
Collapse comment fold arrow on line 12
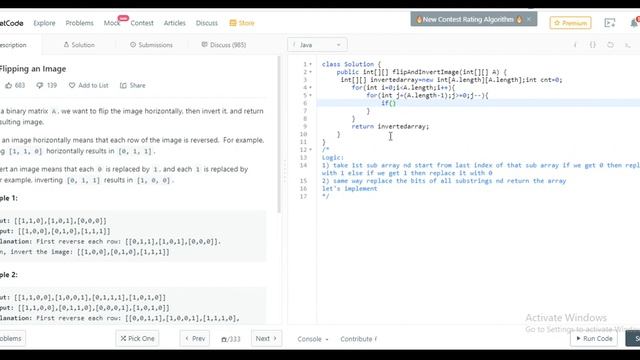(x=311, y=149)
